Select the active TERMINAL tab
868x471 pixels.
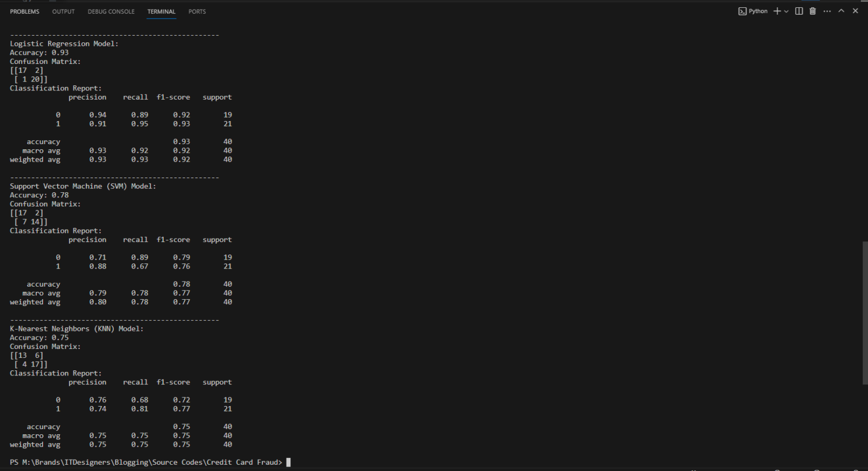pos(161,11)
